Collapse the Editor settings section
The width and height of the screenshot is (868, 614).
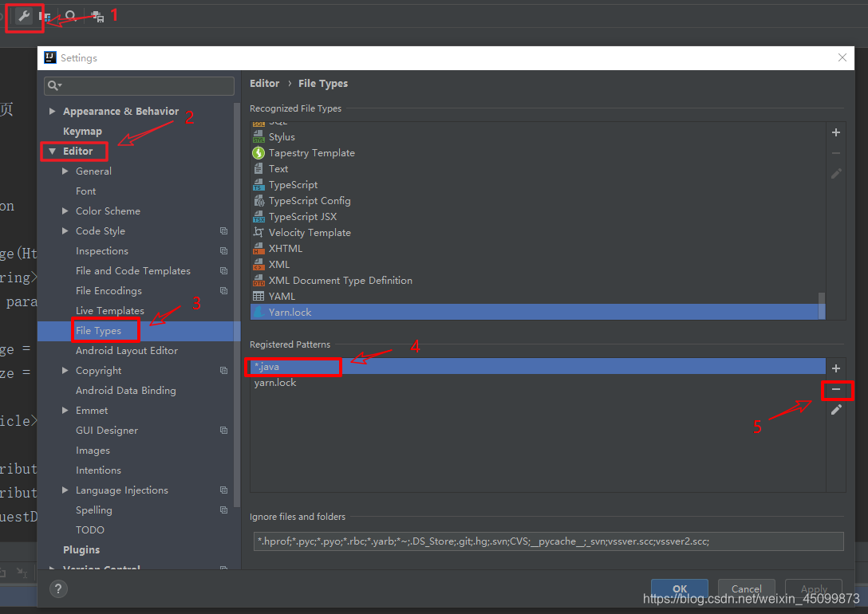[x=53, y=152]
